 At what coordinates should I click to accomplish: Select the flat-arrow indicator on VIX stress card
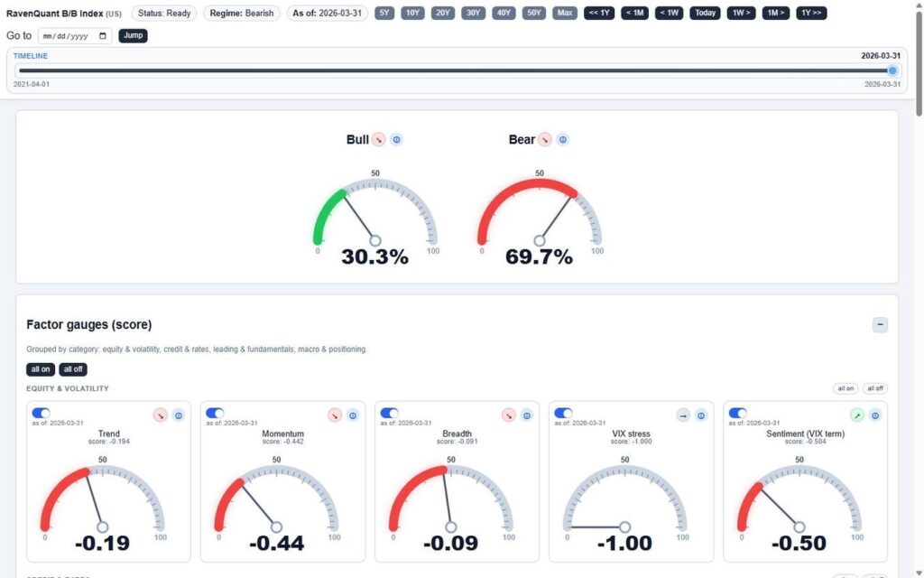click(x=683, y=415)
